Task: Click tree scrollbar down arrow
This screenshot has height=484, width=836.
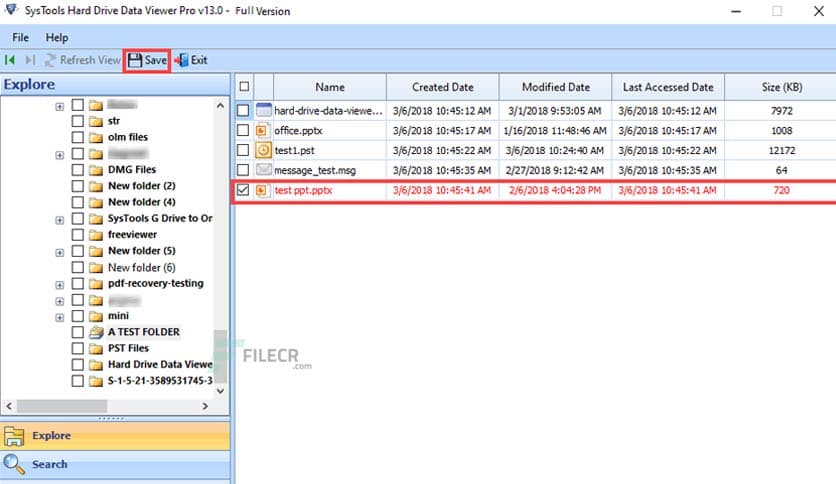Action: point(220,391)
